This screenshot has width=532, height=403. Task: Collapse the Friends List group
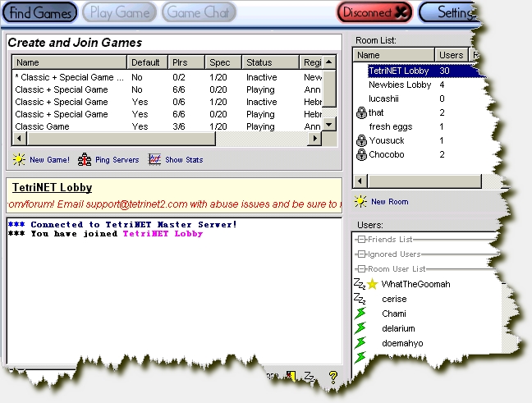[362, 240]
